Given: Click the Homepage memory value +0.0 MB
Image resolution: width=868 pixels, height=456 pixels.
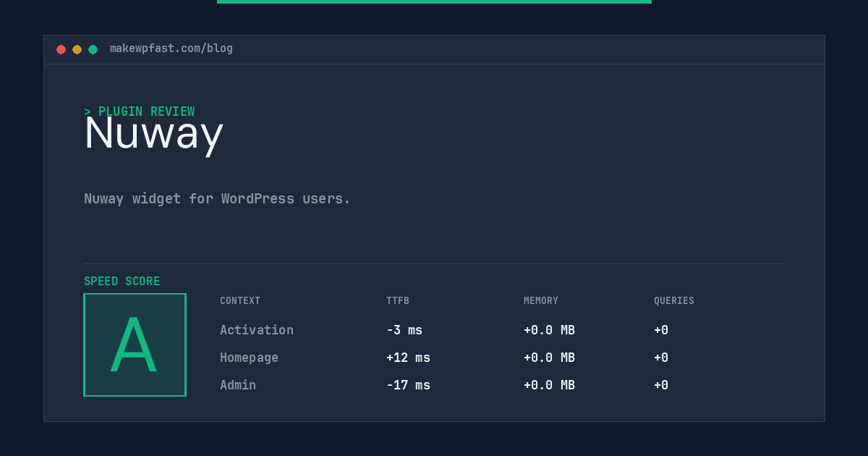Looking at the screenshot, I should point(549,358).
